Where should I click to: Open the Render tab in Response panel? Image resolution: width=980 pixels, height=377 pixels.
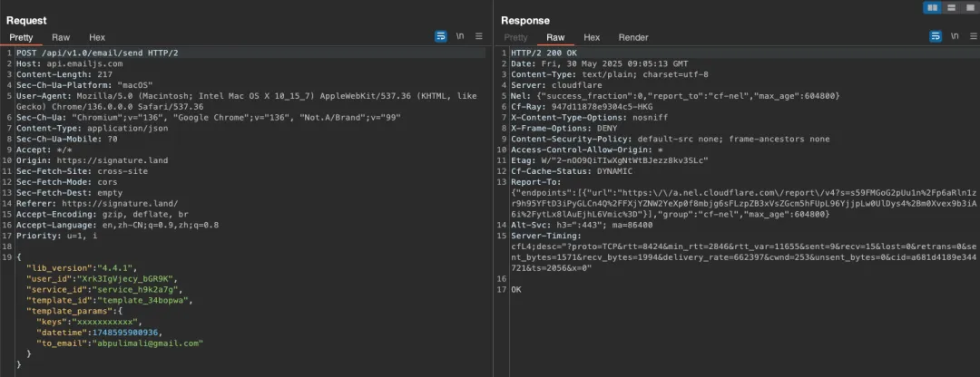point(633,37)
